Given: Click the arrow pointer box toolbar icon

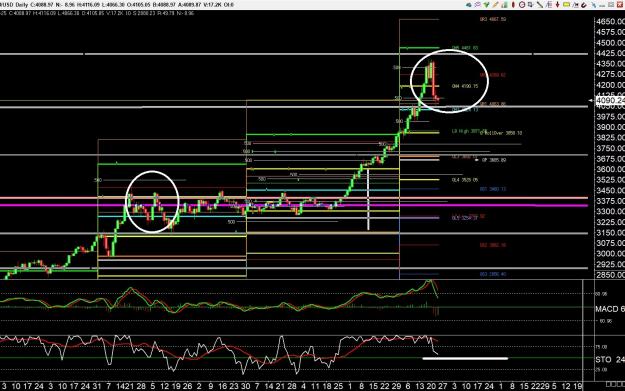Looking at the screenshot, I should coord(576,5).
